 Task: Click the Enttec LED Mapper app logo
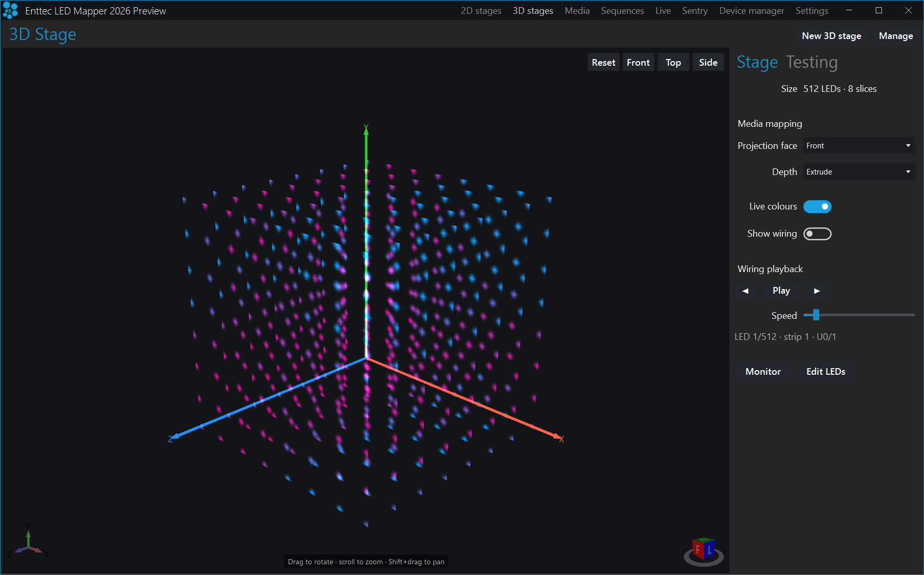pyautogui.click(x=10, y=10)
